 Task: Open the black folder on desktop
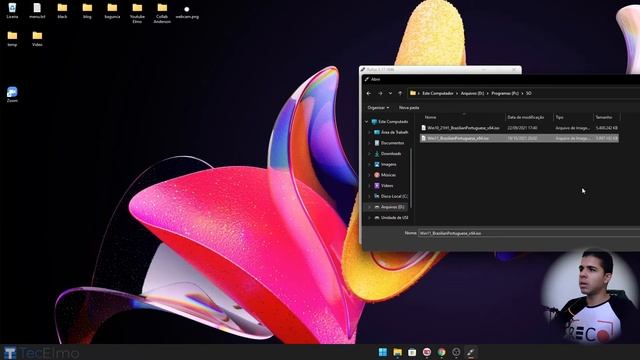point(62,11)
